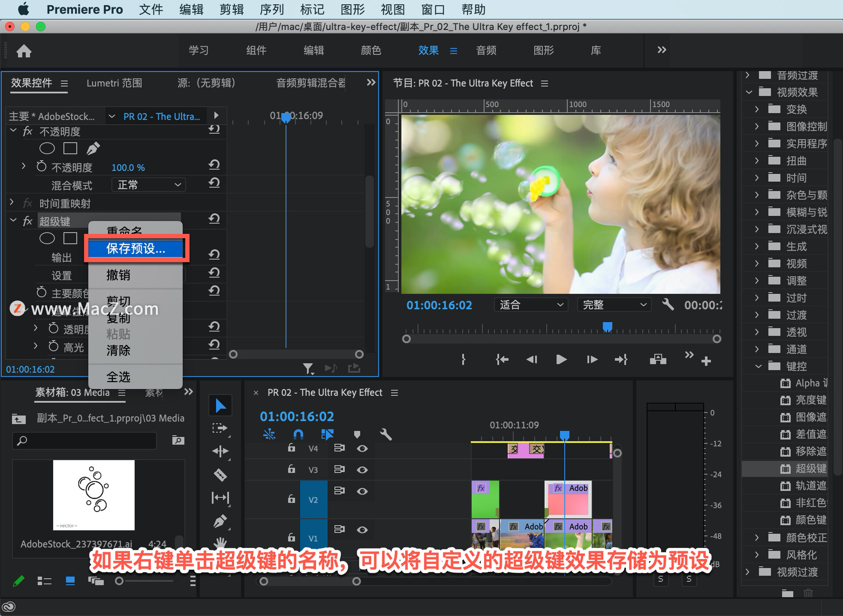Open the 文件 menu
Screen dimensions: 843x616
tap(151, 9)
